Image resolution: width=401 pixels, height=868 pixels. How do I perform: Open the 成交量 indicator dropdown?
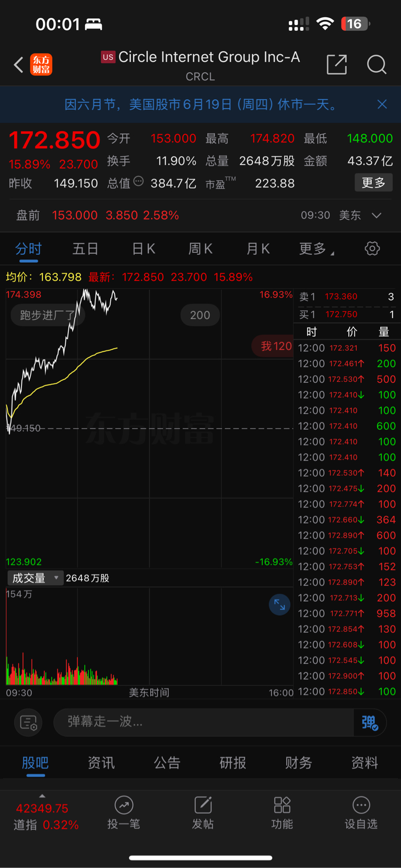pos(36,578)
